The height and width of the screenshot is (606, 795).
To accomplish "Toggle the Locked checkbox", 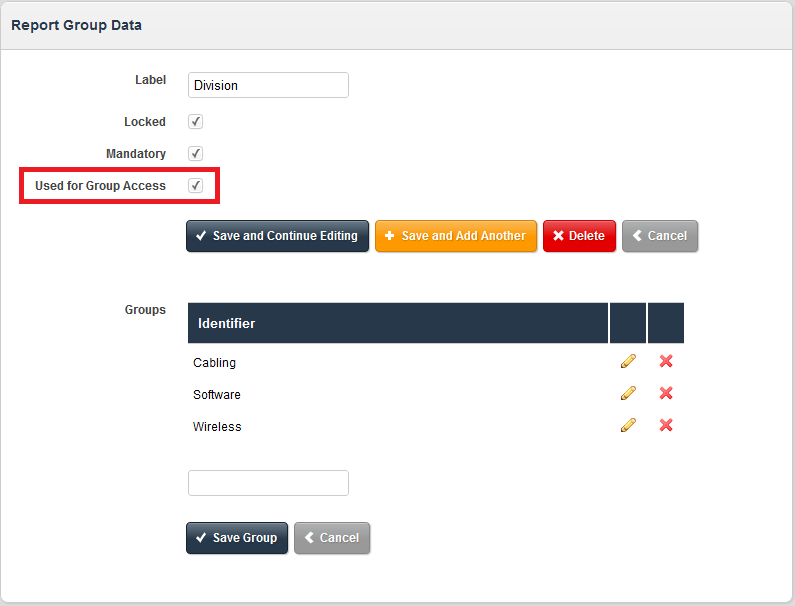I will (x=196, y=122).
